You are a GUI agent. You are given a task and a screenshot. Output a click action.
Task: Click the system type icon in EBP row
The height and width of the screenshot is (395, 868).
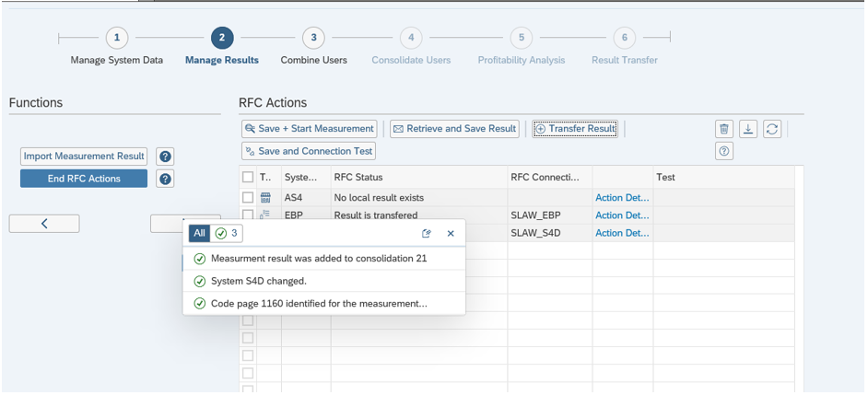[265, 215]
